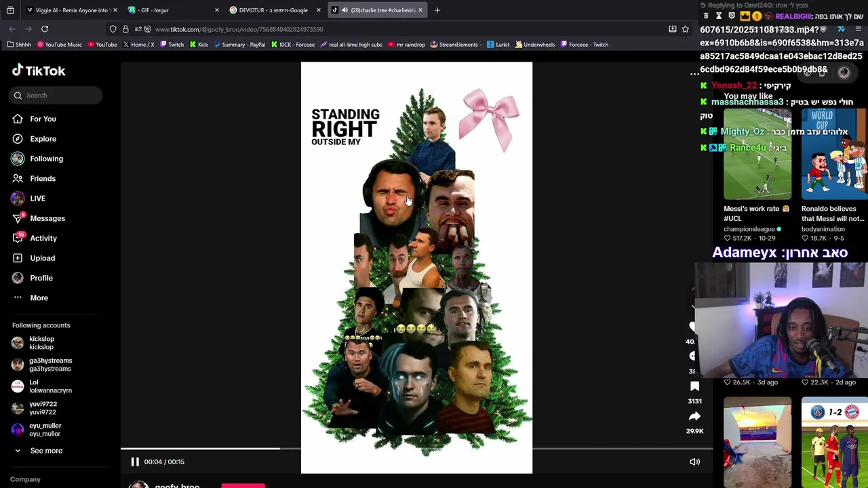
Task: Bookmark the video with 3131 saves
Action: click(x=694, y=386)
